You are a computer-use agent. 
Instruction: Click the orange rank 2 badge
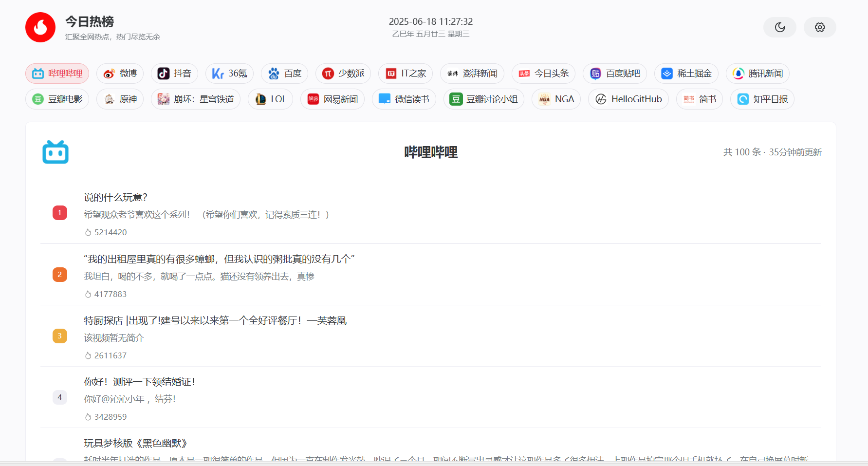60,275
